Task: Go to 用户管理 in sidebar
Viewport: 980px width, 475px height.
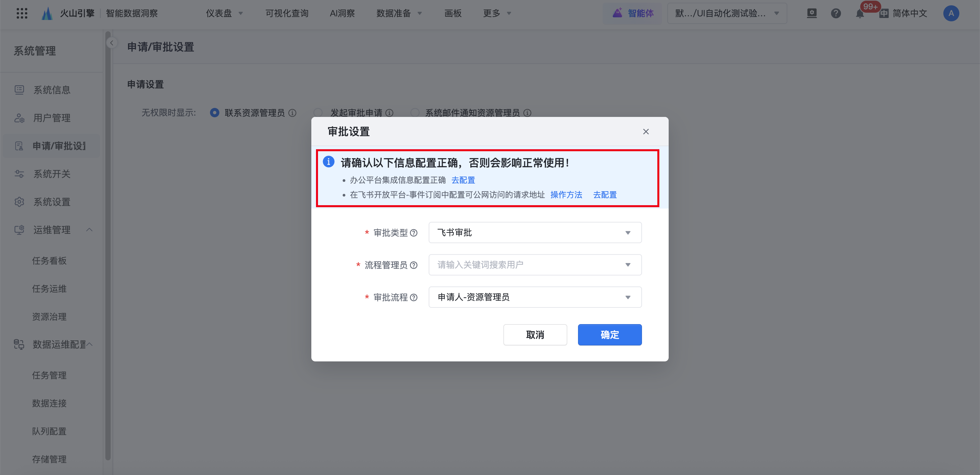Action: tap(52, 118)
